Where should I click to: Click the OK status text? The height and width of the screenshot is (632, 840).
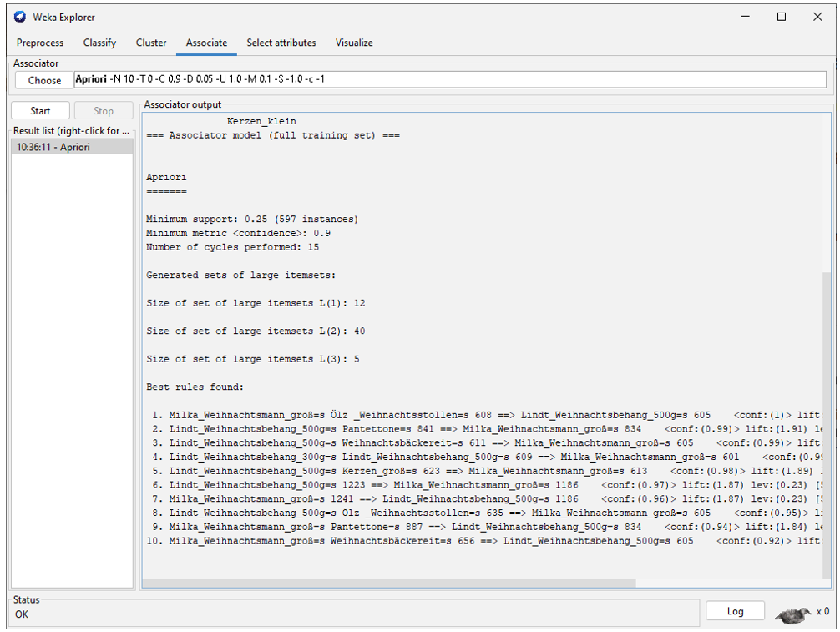[22, 614]
